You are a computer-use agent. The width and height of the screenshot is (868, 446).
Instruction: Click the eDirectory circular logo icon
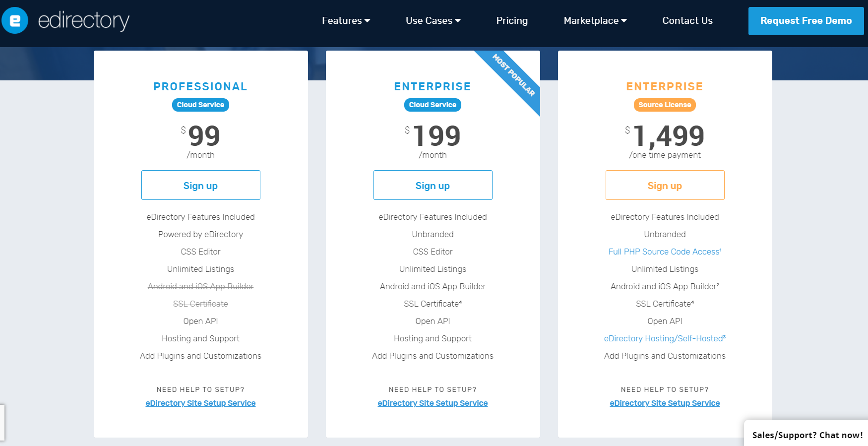point(15,20)
